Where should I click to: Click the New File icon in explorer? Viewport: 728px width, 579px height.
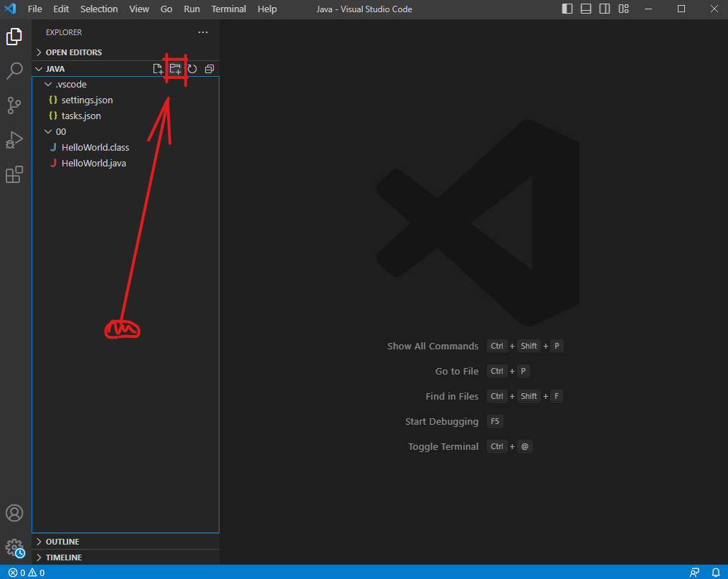(158, 69)
